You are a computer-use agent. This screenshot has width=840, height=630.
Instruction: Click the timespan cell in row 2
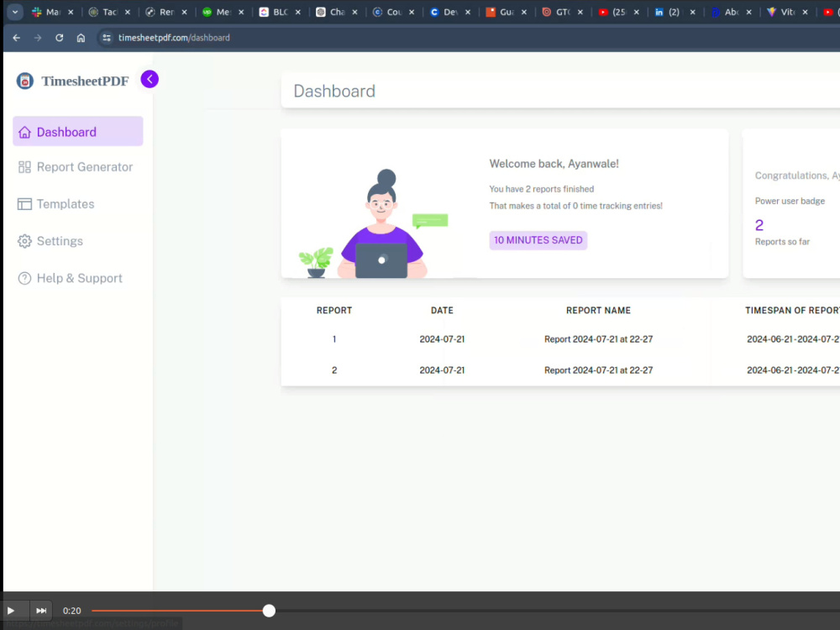[793, 370]
